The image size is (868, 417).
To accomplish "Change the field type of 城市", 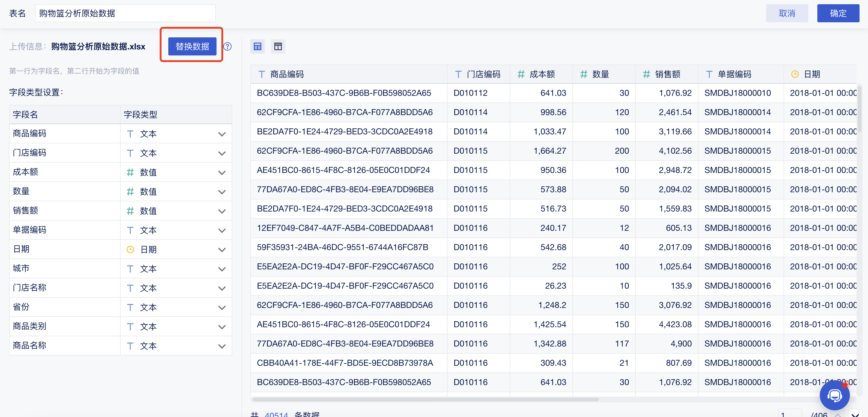I will 221,269.
